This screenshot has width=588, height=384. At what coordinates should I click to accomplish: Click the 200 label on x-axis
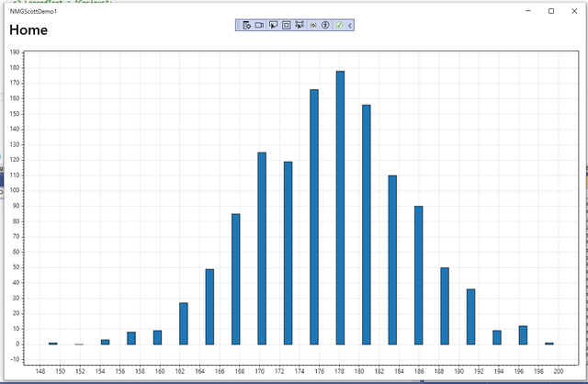558,370
